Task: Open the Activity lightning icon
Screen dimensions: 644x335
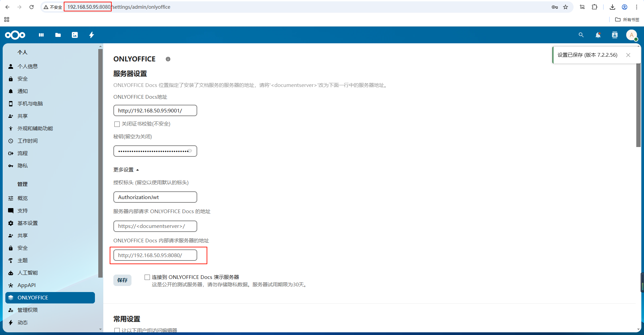Action: point(91,35)
